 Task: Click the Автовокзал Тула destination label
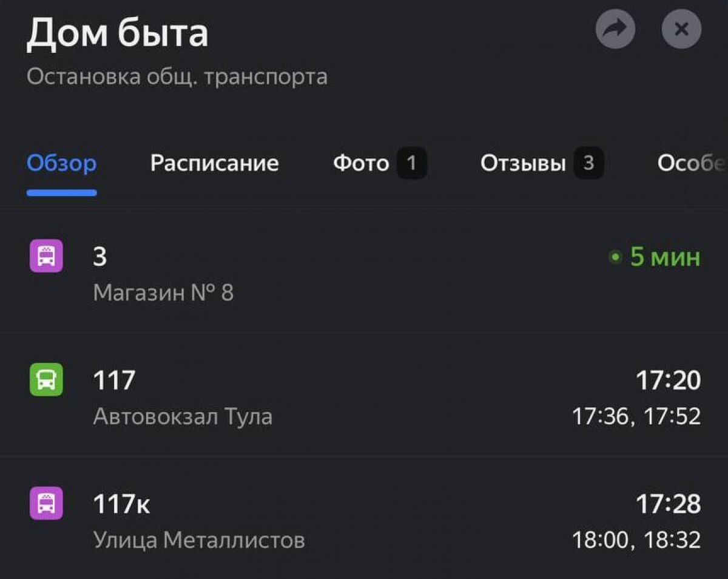tap(183, 416)
